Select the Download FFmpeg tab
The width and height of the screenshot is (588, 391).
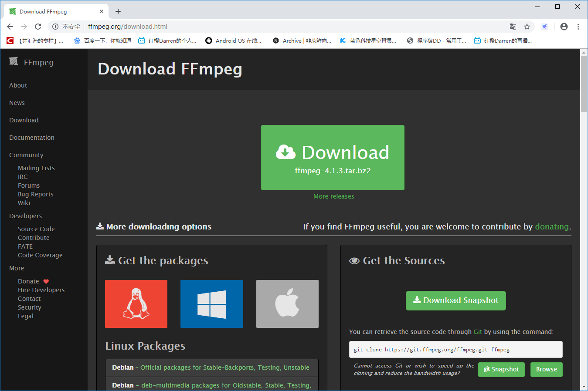[x=57, y=11]
